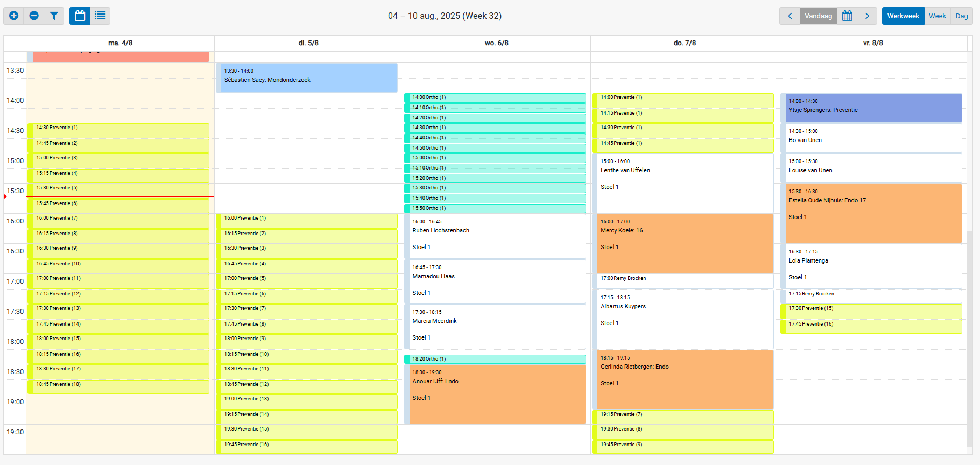Image resolution: width=980 pixels, height=465 pixels.
Task: Select the Week view tab
Action: pos(937,16)
